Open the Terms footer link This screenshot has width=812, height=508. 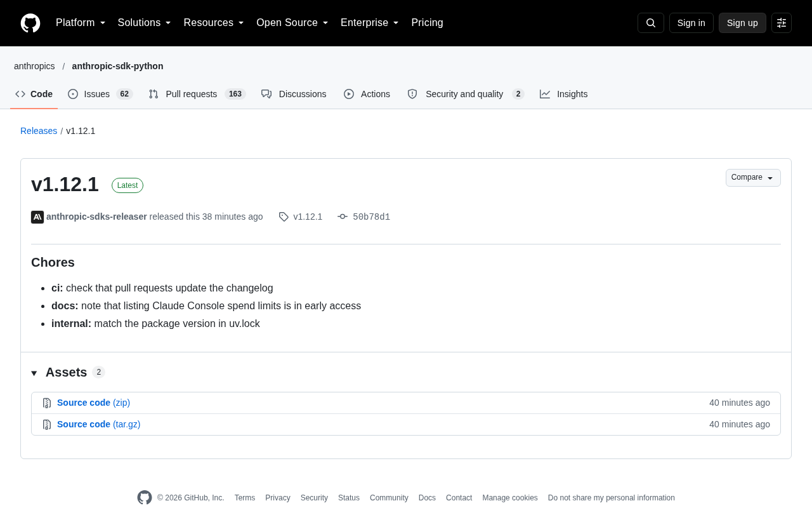(x=245, y=498)
